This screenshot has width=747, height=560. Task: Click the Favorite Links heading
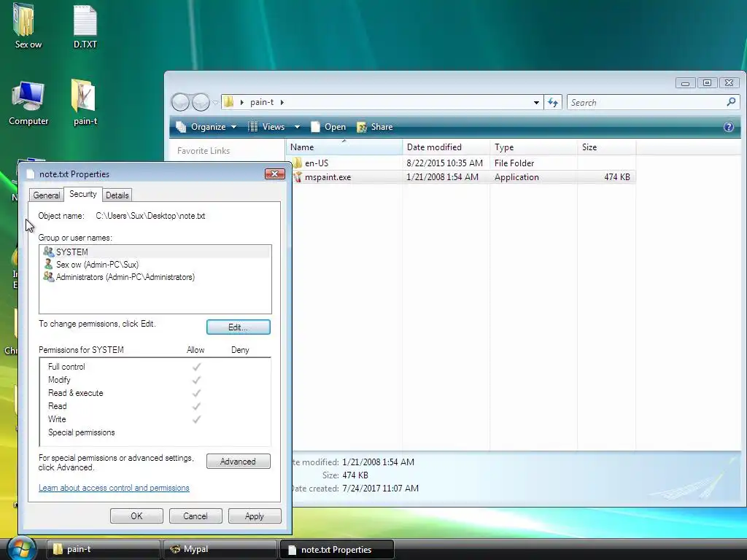click(x=204, y=150)
